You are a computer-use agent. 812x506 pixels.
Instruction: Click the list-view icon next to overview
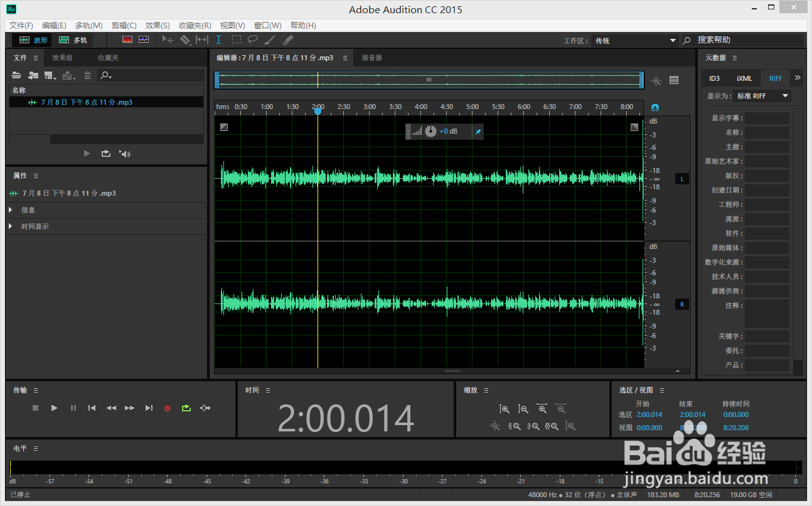tap(674, 80)
